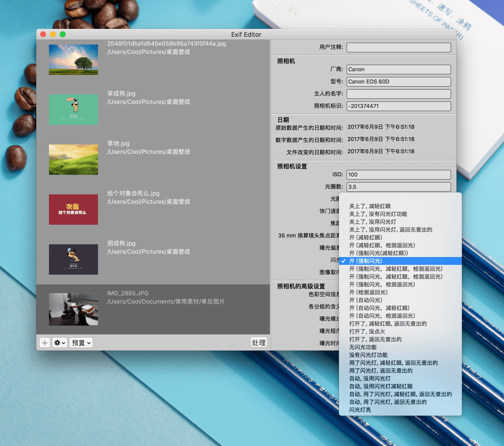504x446 pixels.
Task: Click file name 2548f01dba1d645e059b95a743f0f44a.jpg
Action: tap(167, 43)
